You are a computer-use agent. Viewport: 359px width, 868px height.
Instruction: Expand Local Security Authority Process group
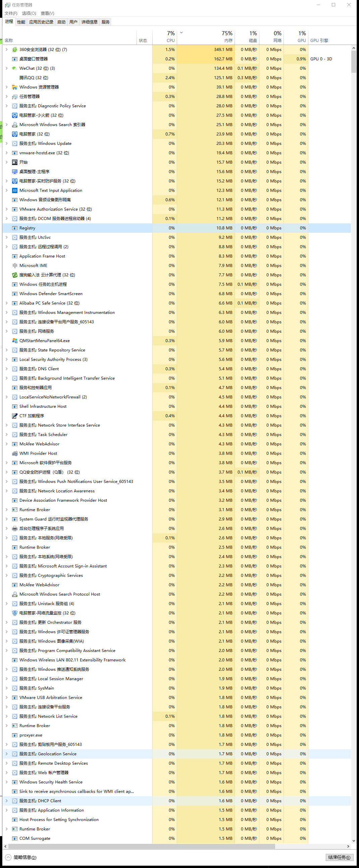click(6, 360)
